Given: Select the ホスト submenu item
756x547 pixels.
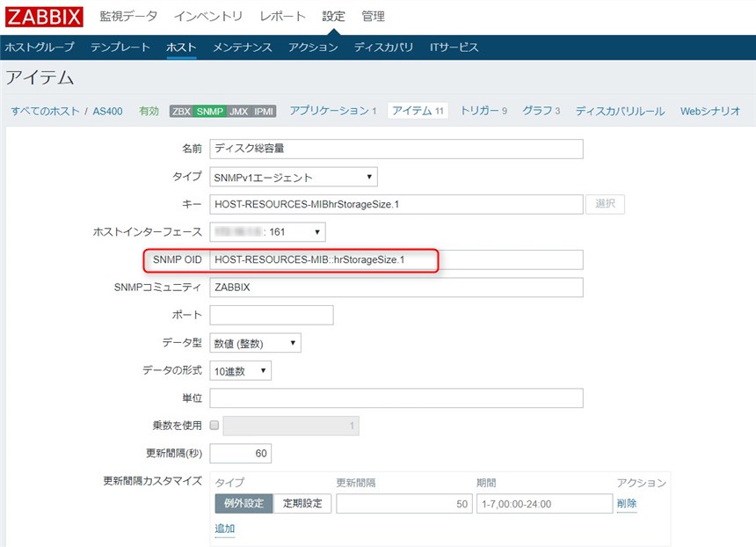Looking at the screenshot, I should point(181,47).
